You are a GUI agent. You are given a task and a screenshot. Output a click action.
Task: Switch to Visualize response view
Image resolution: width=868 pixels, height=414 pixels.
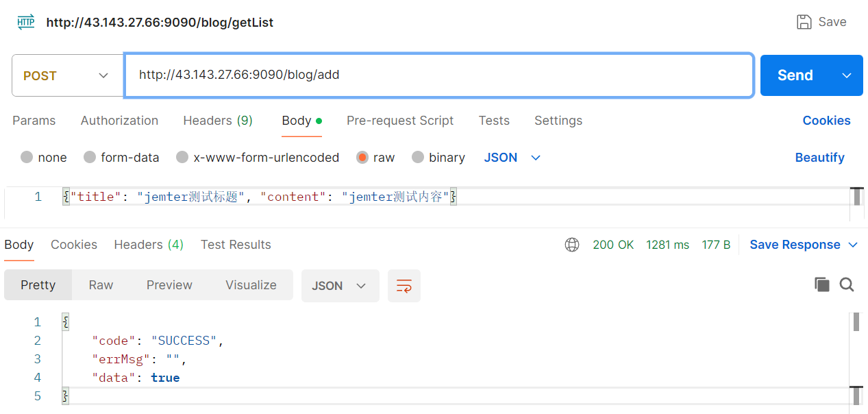(251, 285)
